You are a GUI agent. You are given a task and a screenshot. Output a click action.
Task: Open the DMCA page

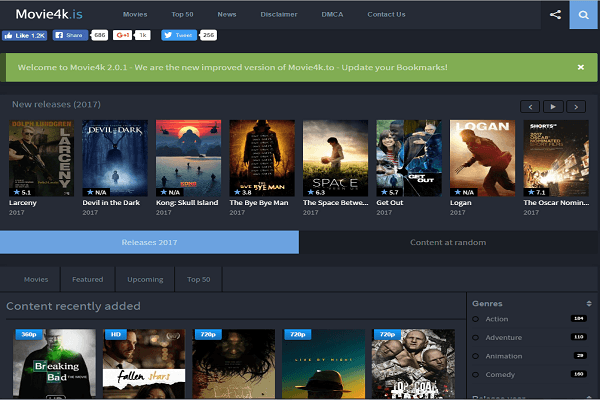332,15
